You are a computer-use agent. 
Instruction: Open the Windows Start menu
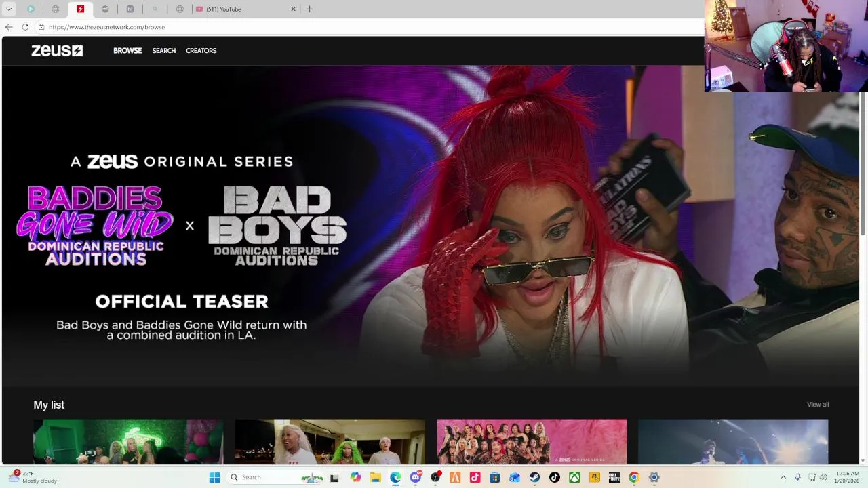[214, 477]
